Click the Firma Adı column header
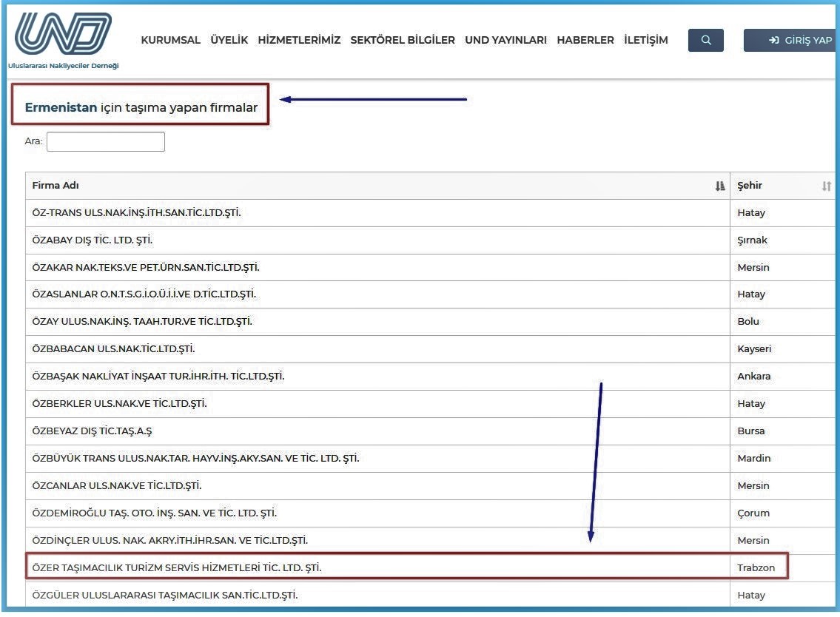This screenshot has width=840, height=617. pyautogui.click(x=377, y=185)
